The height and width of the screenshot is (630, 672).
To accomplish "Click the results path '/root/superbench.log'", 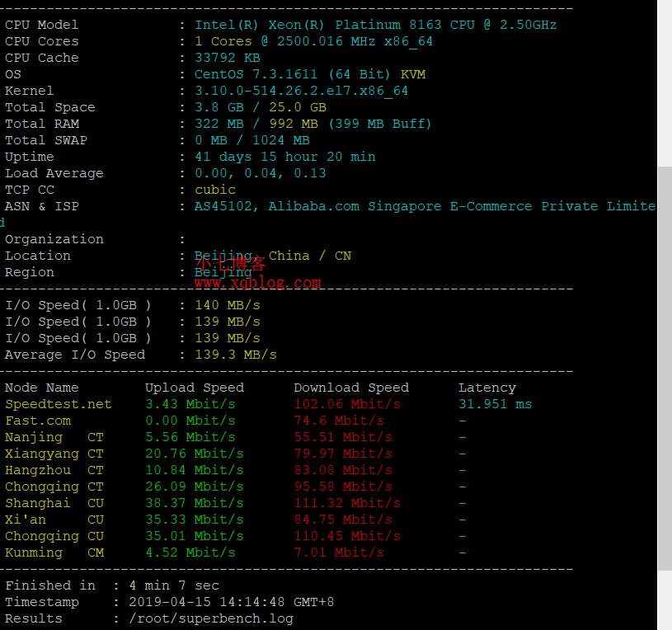I will click(211, 618).
